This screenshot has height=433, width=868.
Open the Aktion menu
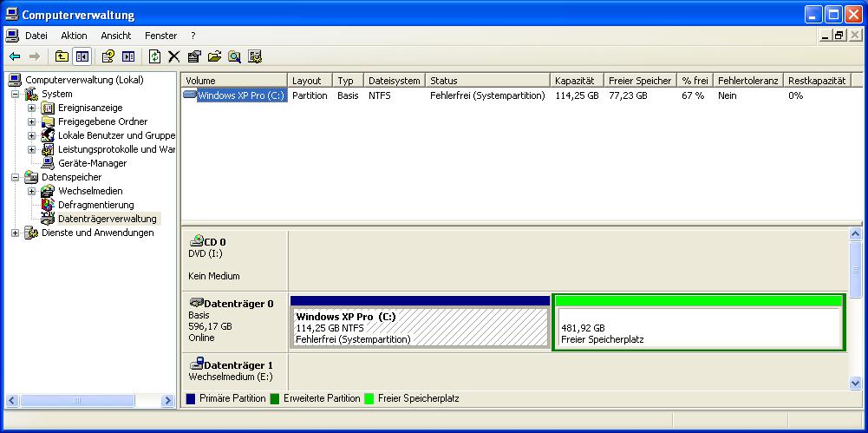(75, 36)
